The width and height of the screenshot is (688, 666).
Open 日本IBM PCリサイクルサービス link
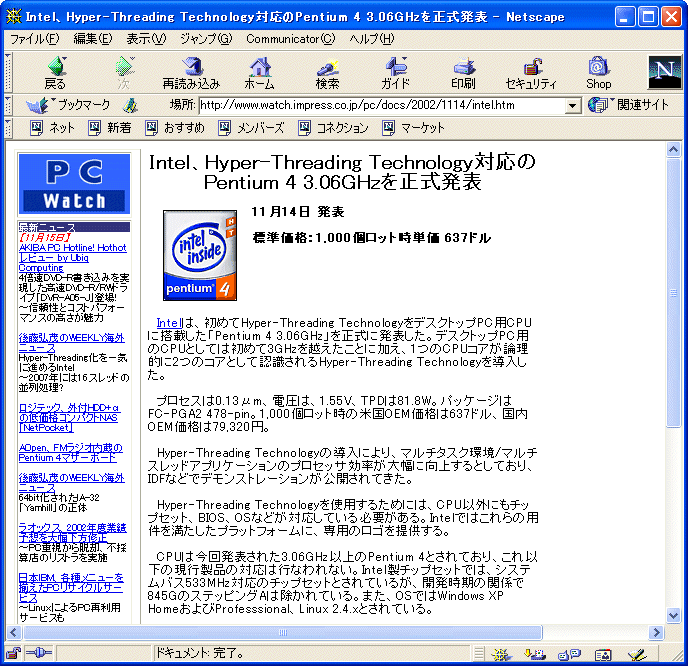tap(71, 587)
